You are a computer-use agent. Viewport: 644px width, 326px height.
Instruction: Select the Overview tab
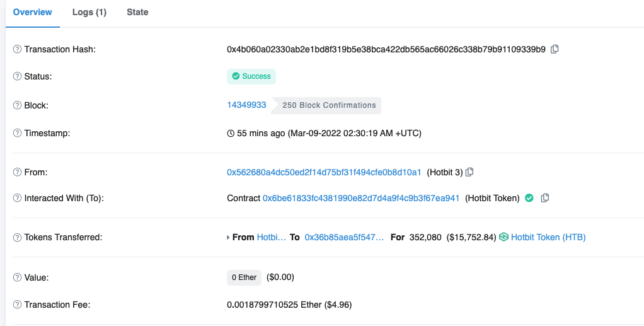[x=33, y=12]
